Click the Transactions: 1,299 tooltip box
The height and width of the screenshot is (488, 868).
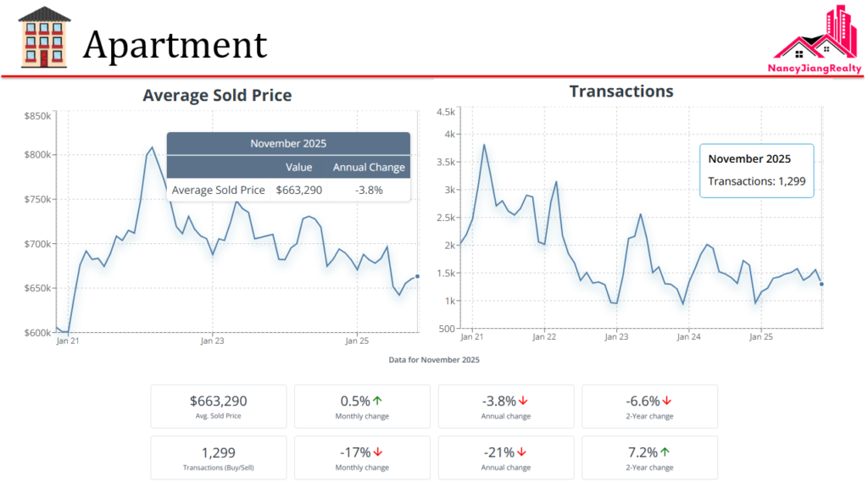pos(756,170)
